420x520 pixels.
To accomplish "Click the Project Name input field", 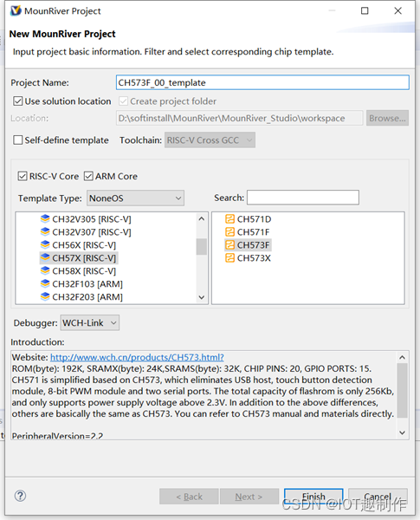I will 262,82.
